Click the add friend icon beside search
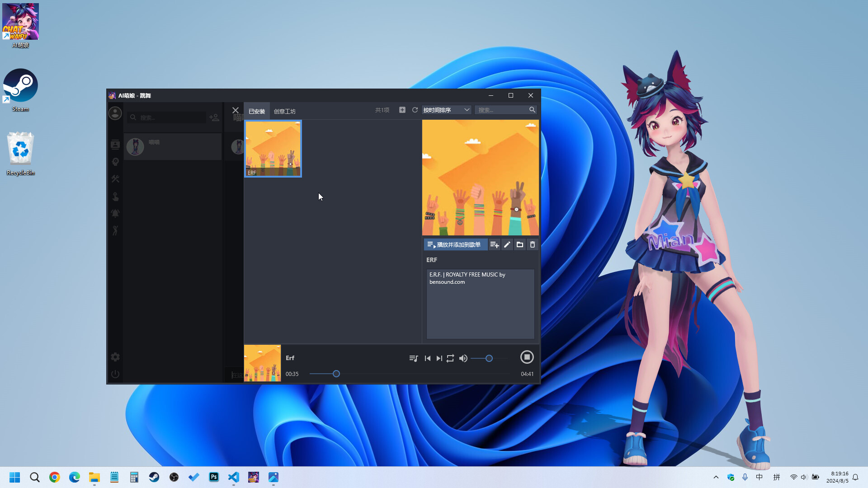The image size is (868, 488). (214, 117)
